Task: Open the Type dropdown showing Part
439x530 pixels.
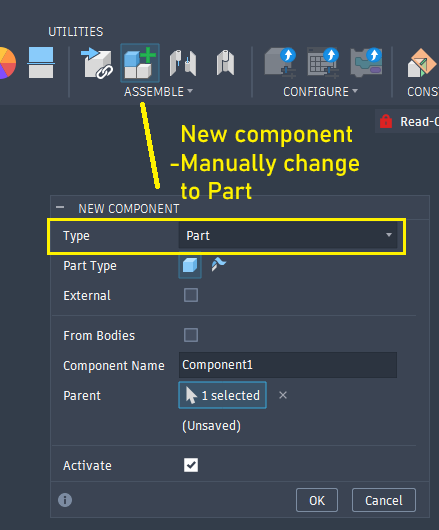Action: [288, 235]
